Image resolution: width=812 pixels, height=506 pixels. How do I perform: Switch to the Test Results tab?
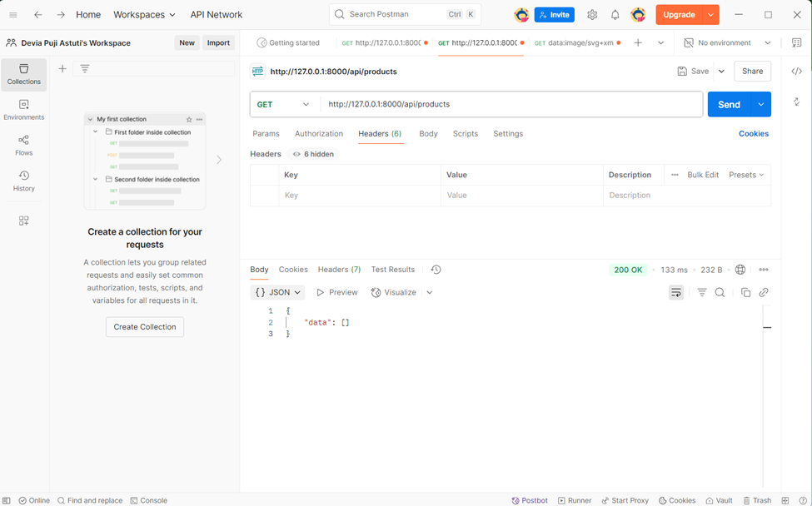(x=392, y=270)
